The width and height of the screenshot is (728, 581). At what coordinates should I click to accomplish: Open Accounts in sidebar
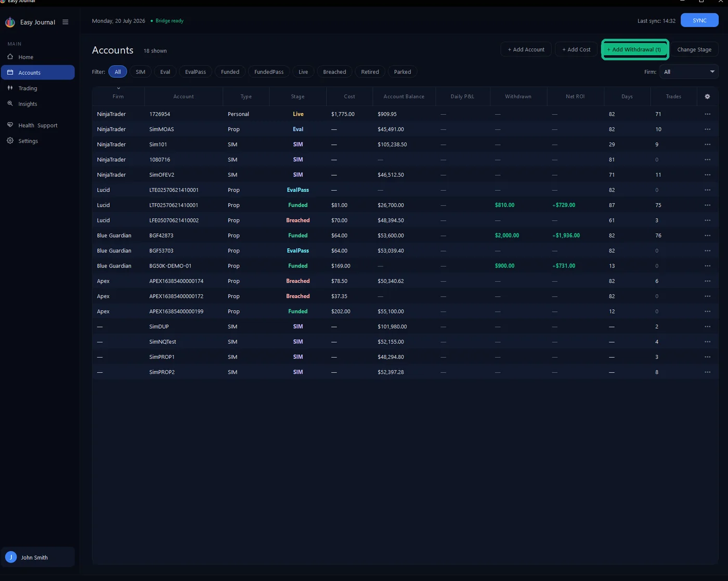pos(37,72)
